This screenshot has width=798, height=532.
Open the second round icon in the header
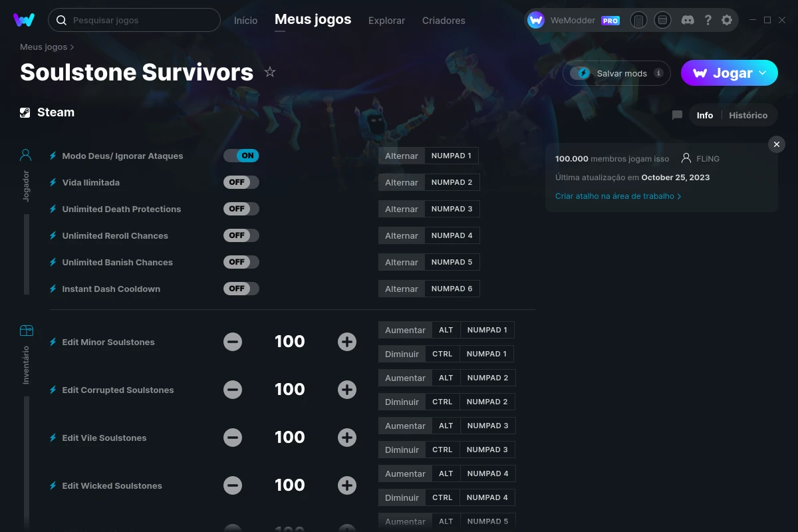click(x=662, y=20)
